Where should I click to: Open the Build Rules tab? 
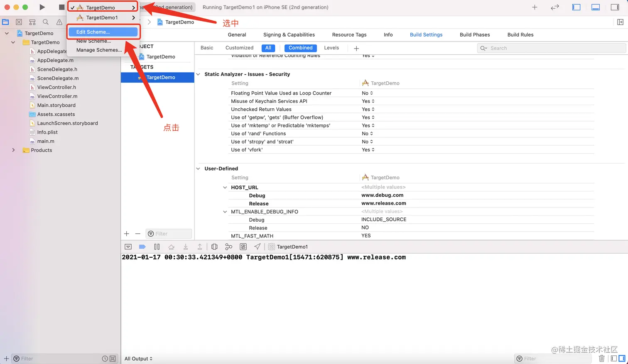pyautogui.click(x=520, y=35)
